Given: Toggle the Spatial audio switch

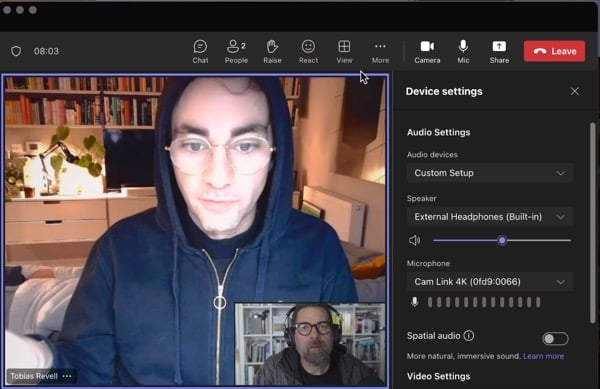Looking at the screenshot, I should coord(555,339).
